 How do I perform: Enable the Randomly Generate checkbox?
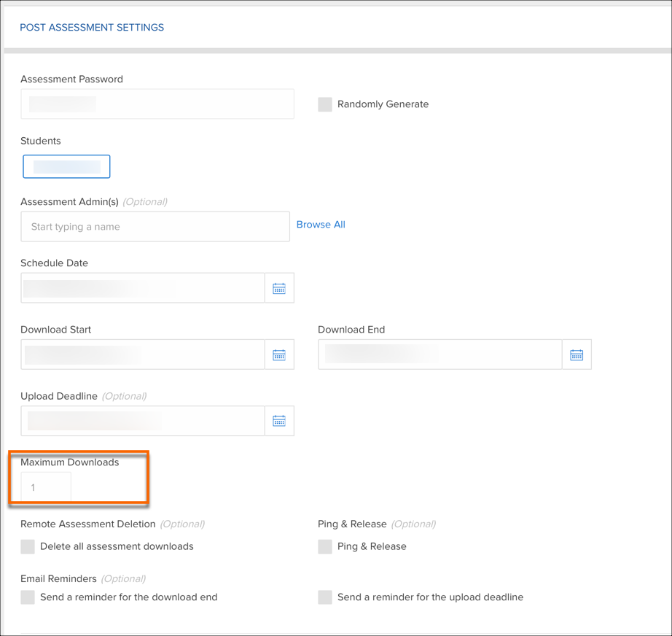325,104
